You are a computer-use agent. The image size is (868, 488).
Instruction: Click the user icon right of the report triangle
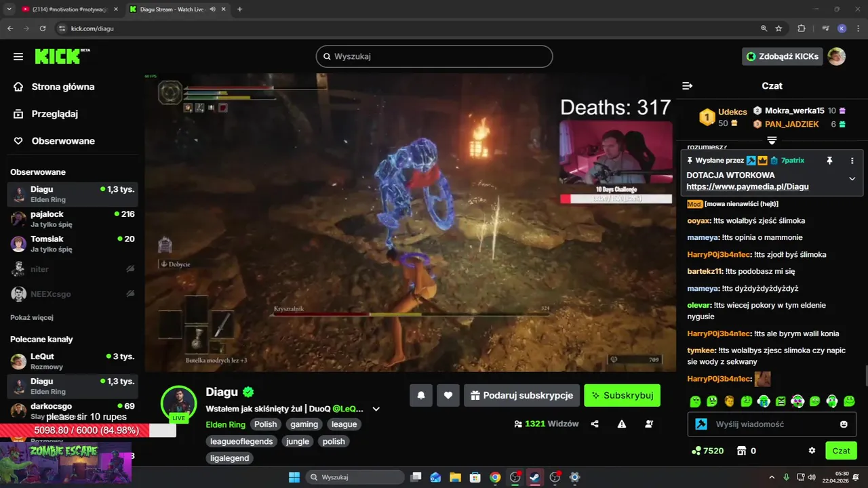click(x=649, y=424)
